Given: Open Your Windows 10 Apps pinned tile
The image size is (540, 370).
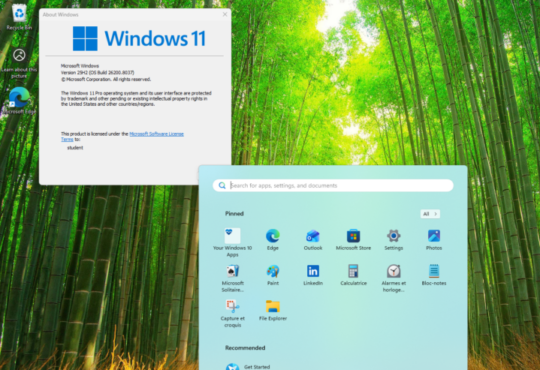Looking at the screenshot, I should [232, 242].
